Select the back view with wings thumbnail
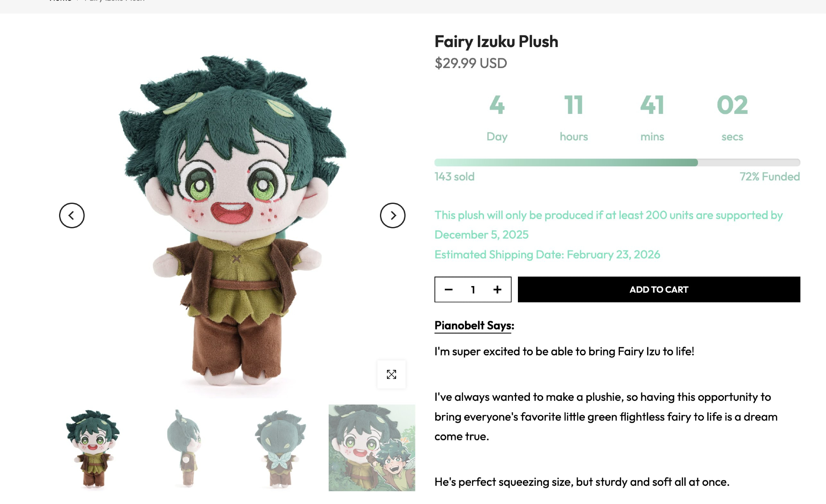Screen dimensions: 826x504 click(x=280, y=448)
